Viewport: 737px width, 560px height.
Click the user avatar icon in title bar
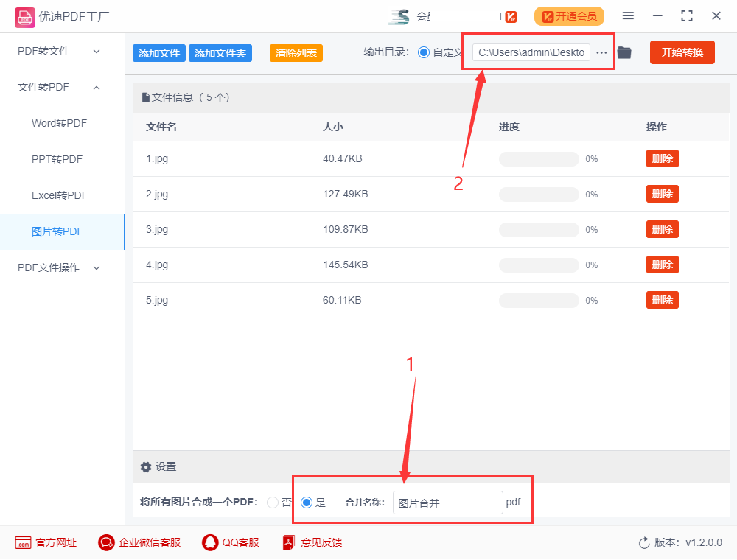pos(399,17)
